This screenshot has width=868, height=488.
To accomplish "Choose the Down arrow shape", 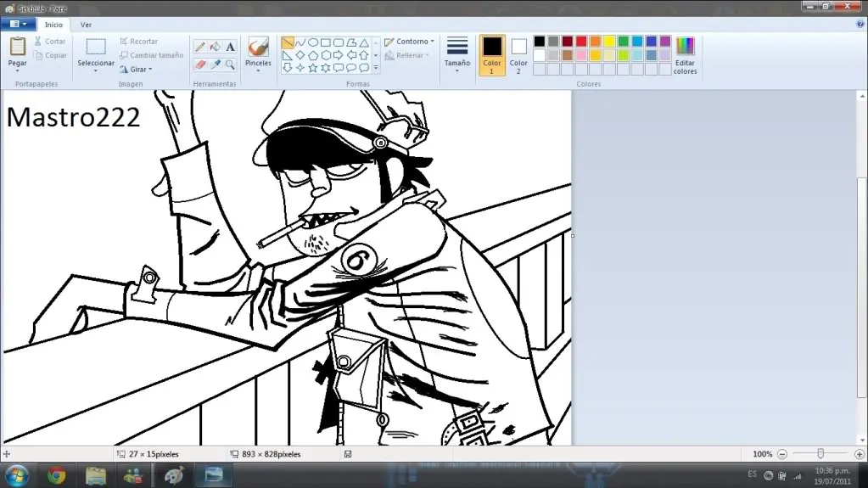I will 288,68.
